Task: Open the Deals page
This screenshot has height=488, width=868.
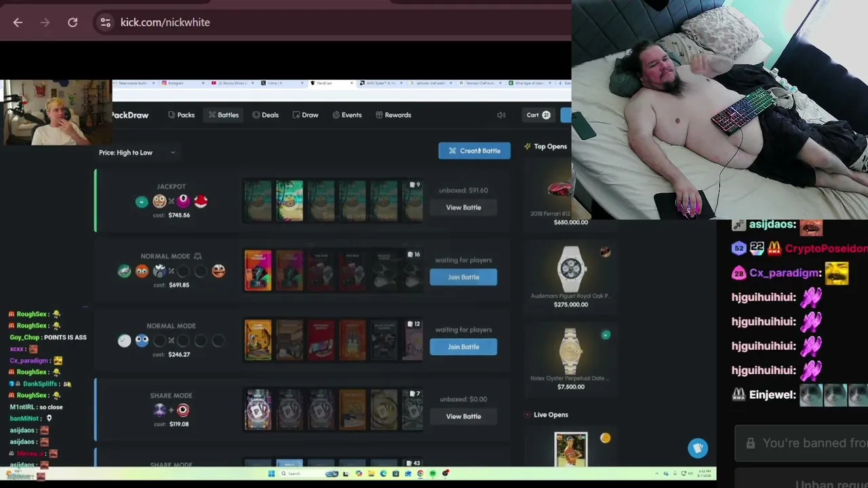Action: click(x=266, y=115)
